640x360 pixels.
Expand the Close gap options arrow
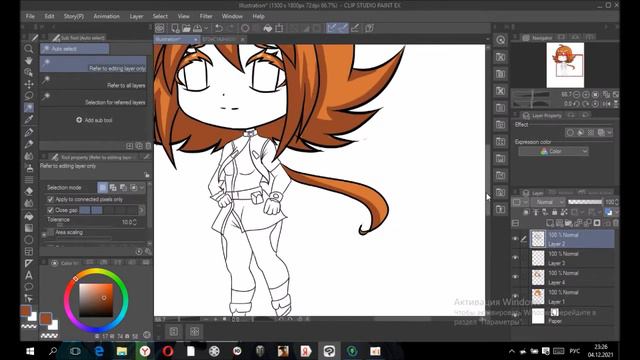click(x=142, y=210)
